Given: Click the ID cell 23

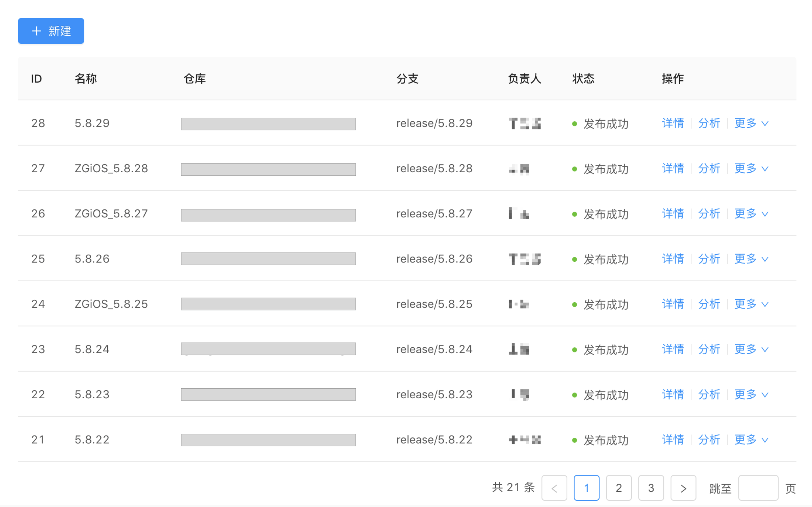Looking at the screenshot, I should point(38,349).
